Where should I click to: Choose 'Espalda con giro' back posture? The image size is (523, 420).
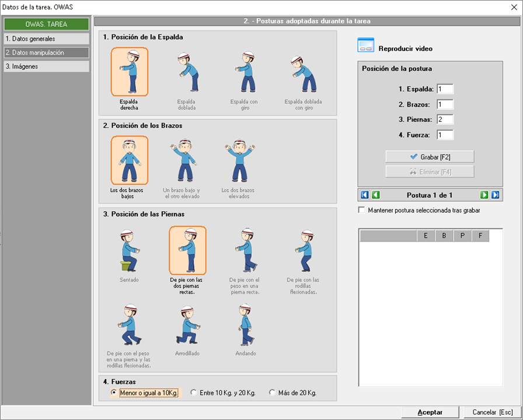(x=245, y=72)
